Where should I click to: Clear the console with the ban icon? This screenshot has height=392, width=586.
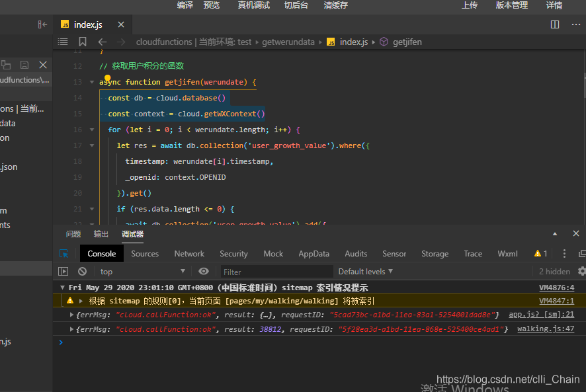tap(82, 272)
